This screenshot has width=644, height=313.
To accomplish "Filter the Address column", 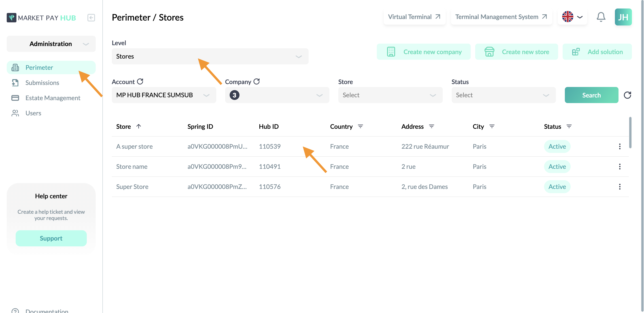I will pyautogui.click(x=432, y=127).
